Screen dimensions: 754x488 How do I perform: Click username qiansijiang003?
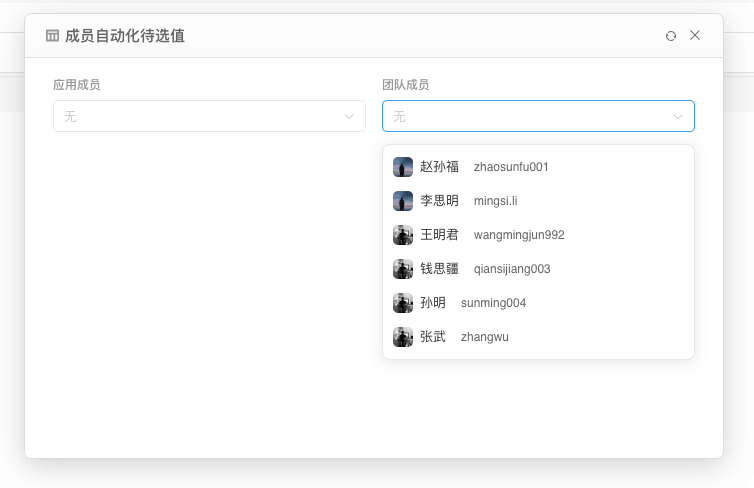point(512,269)
